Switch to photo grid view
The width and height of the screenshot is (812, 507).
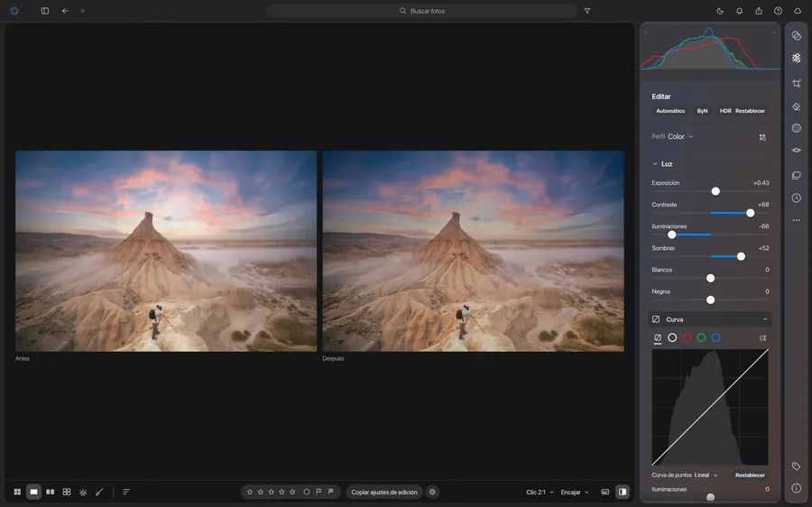coord(17,492)
